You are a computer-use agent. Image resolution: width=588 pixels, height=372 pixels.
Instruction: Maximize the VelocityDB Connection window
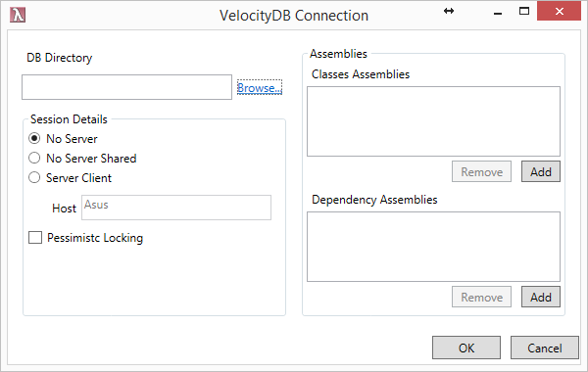click(x=524, y=11)
